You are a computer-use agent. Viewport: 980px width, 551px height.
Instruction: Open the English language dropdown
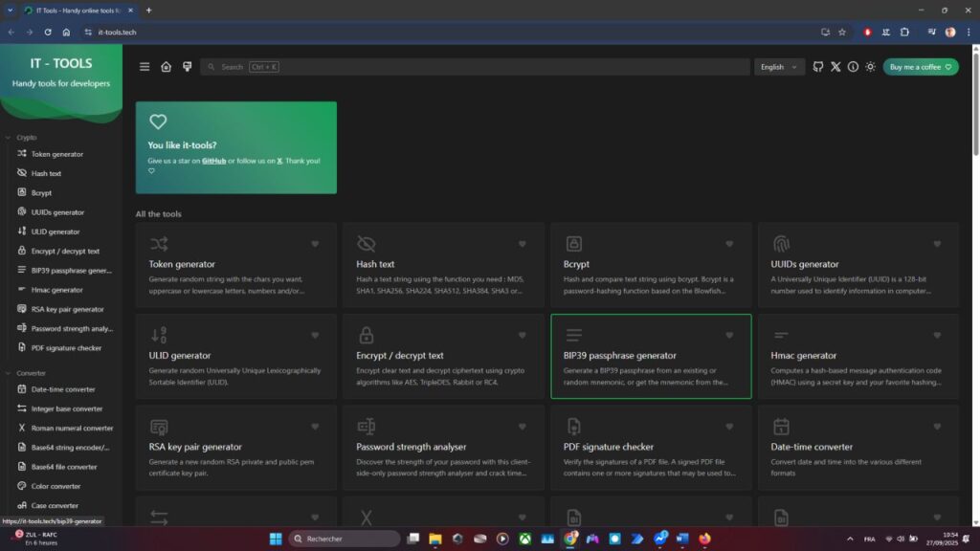pyautogui.click(x=778, y=67)
